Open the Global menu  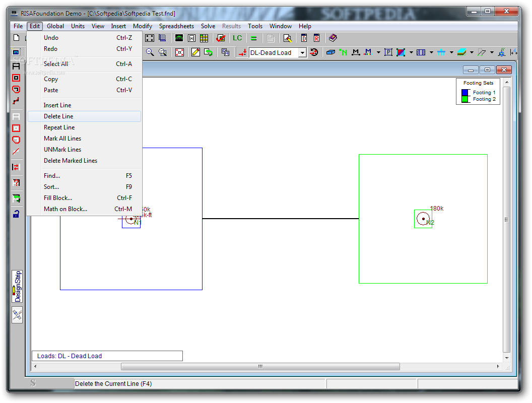click(55, 26)
